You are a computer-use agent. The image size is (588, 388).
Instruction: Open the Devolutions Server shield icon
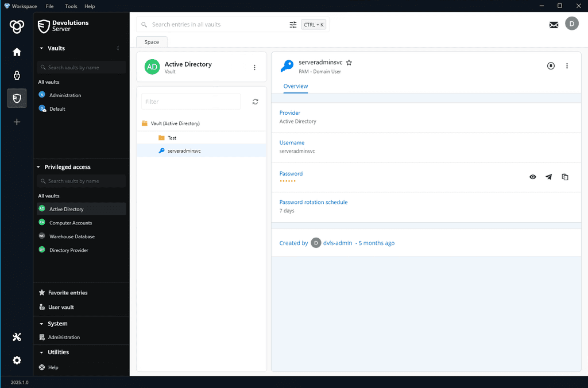pyautogui.click(x=17, y=98)
